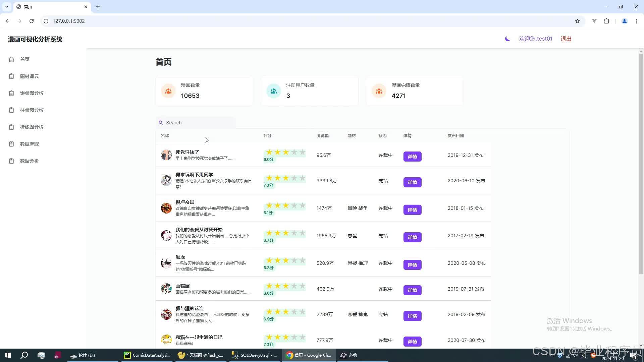Click the search magnifier icon
Image resolution: width=644 pixels, height=362 pixels.
161,123
